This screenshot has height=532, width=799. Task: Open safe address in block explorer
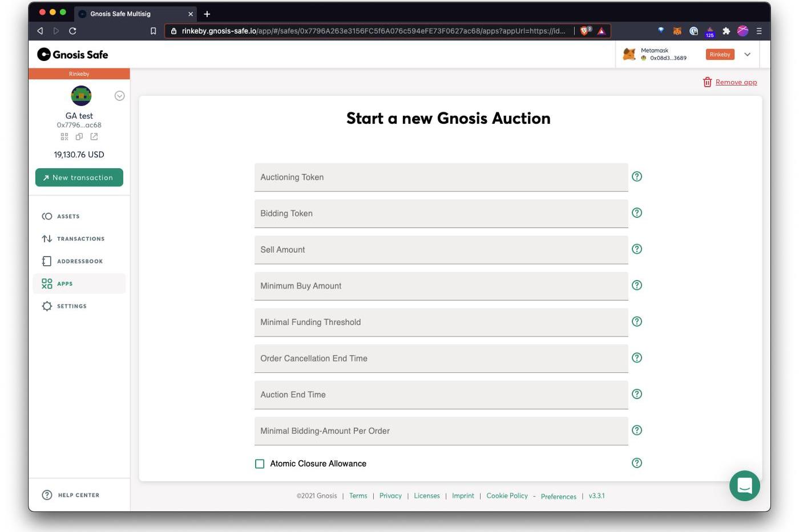coord(94,137)
